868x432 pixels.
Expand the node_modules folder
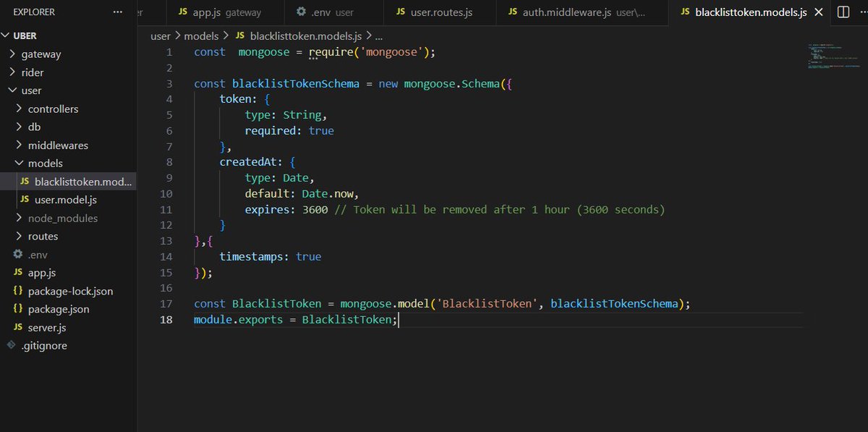[19, 219]
